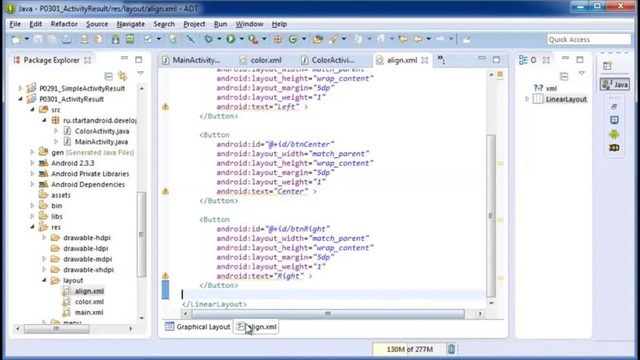Open the Run configurations dropdown arrow
Image resolution: width=640 pixels, height=360 pixels.
pyautogui.click(x=241, y=39)
